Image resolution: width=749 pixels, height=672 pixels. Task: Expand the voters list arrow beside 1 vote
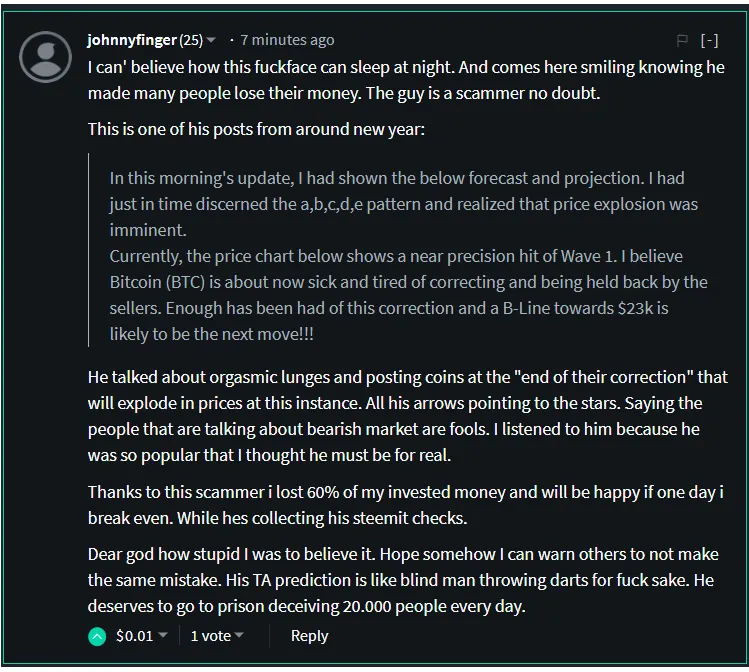(x=239, y=635)
